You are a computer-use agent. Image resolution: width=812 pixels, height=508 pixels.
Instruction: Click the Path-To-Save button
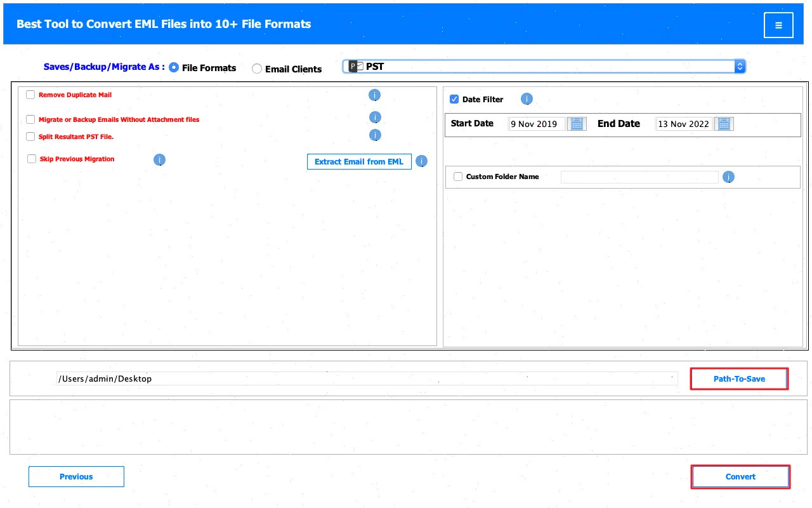(739, 379)
